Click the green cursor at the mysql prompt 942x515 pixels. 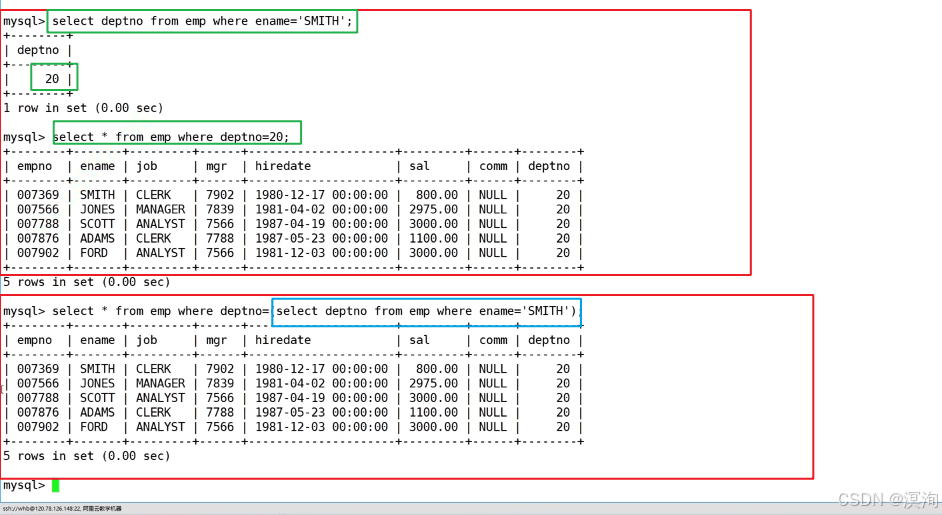tap(56, 485)
